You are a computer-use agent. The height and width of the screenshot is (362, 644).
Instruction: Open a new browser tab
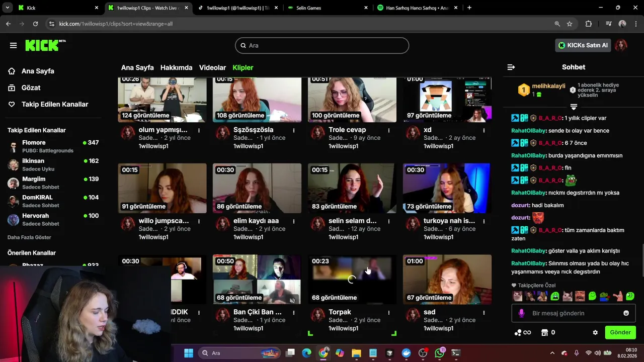click(x=469, y=8)
